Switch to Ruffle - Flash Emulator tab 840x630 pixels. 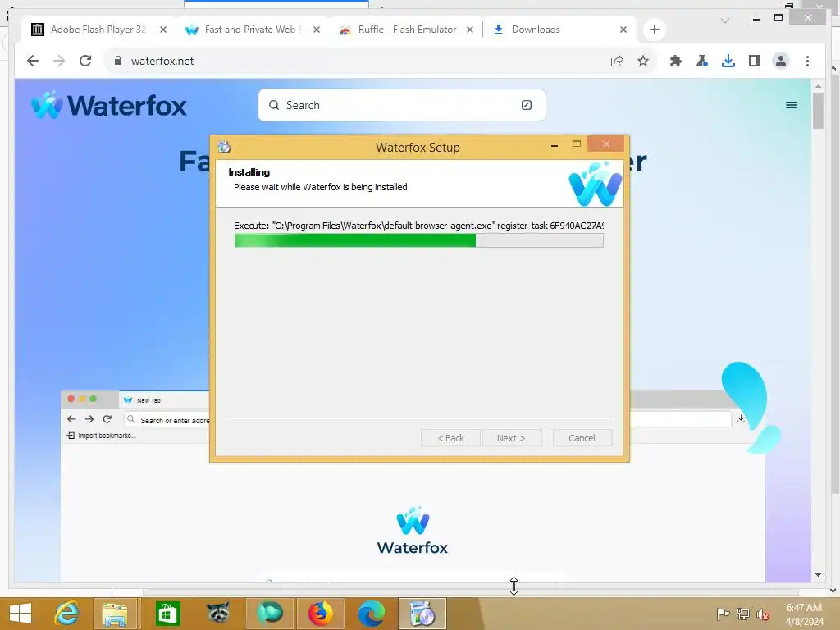(407, 30)
